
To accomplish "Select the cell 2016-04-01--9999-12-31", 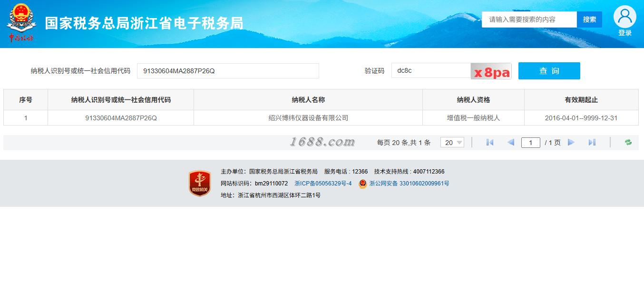I will tap(581, 118).
